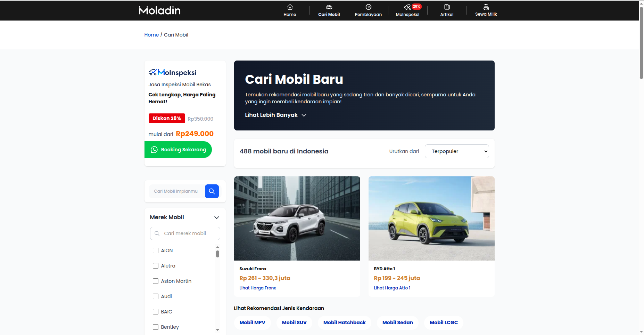Open Home navigation item
644x335 pixels.
[290, 10]
